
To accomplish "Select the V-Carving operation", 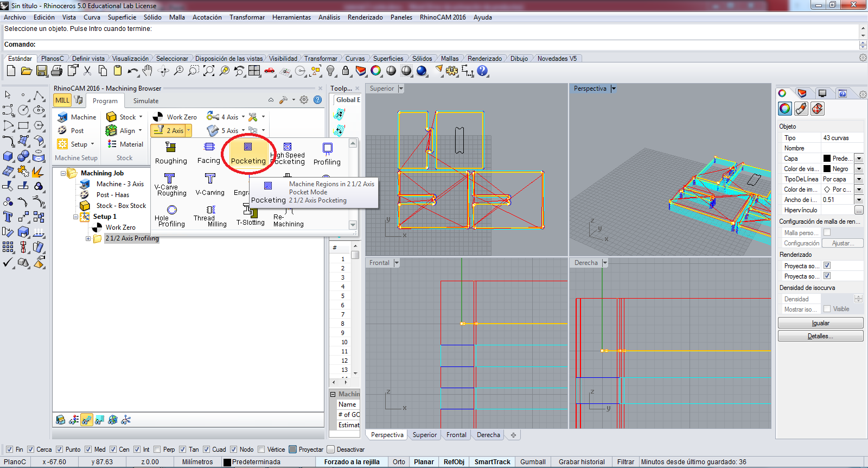I will click(210, 185).
